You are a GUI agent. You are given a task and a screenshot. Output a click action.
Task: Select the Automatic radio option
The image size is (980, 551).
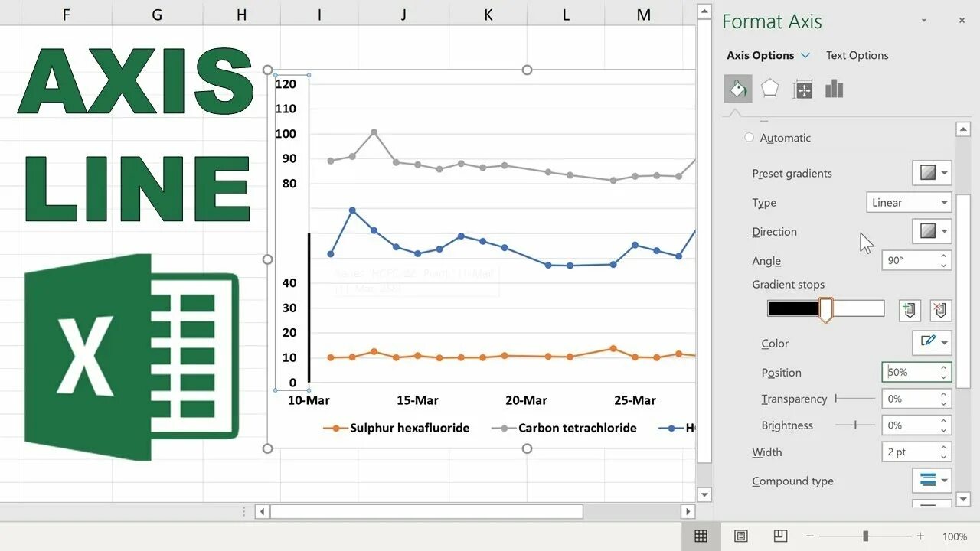(749, 138)
